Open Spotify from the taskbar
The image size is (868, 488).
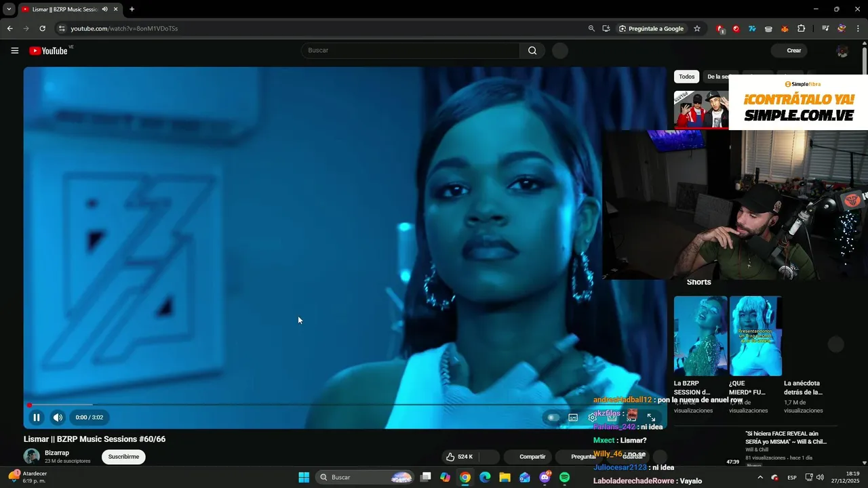565,477
